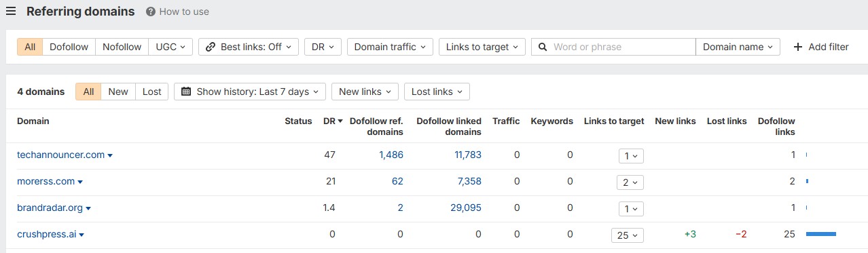Open the Links to target filter

click(482, 47)
